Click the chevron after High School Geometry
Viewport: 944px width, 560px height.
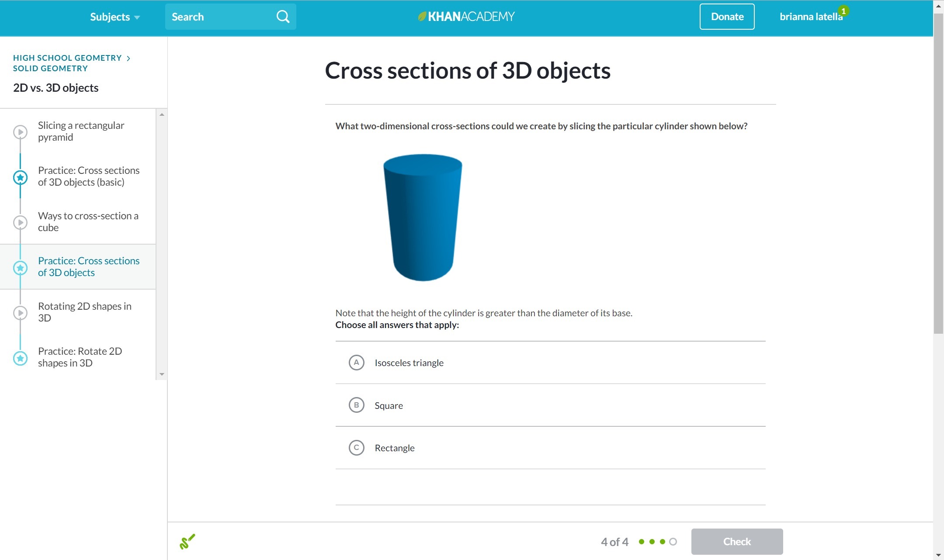[x=128, y=58]
